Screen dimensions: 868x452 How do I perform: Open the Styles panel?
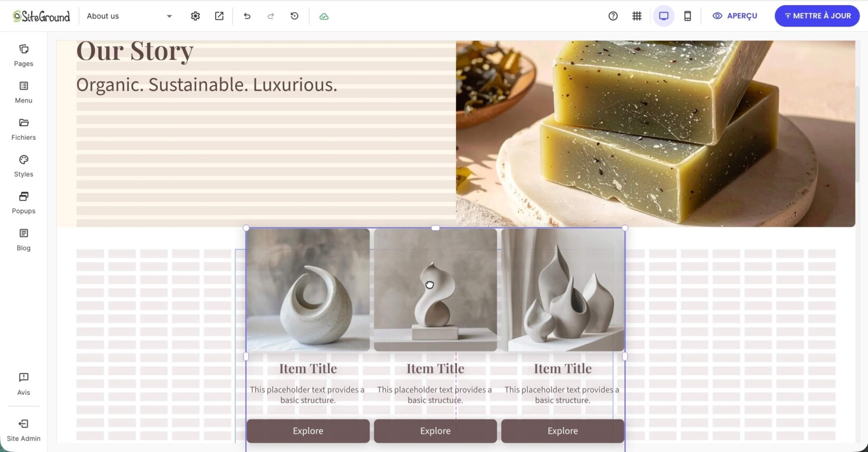click(x=24, y=166)
